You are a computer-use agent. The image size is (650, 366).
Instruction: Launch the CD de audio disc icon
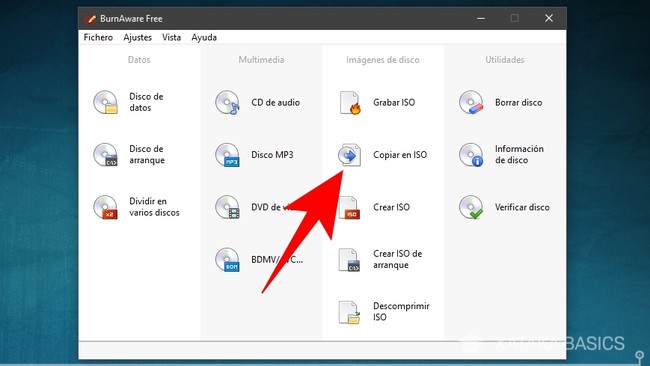[x=227, y=102]
